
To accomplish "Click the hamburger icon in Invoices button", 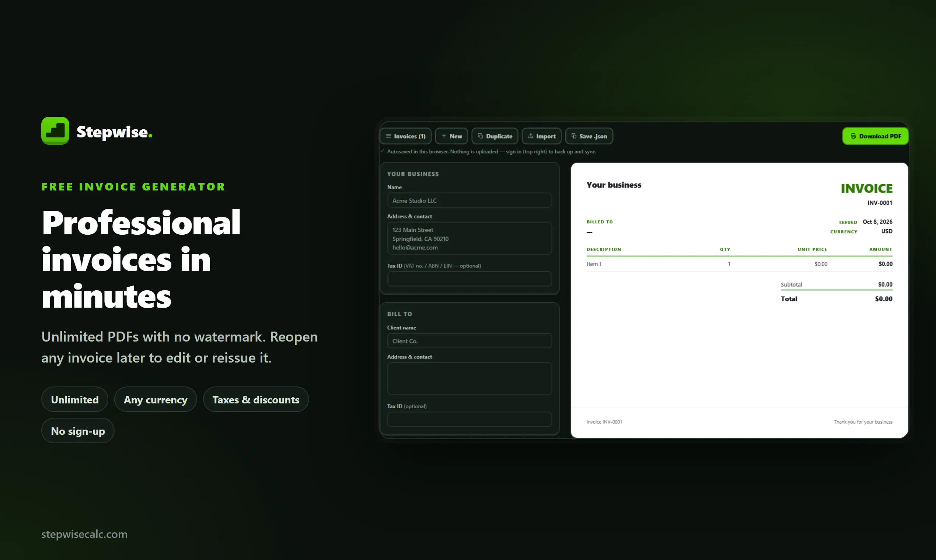I will tap(388, 136).
